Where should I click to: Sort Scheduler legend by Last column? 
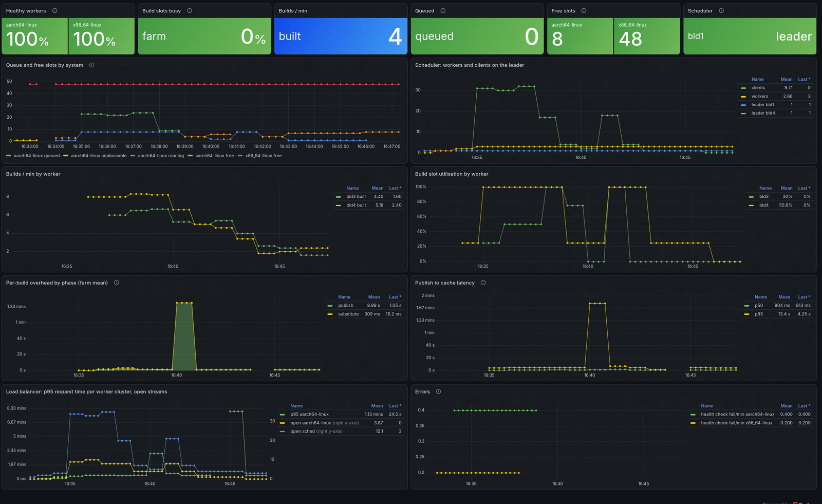(804, 80)
